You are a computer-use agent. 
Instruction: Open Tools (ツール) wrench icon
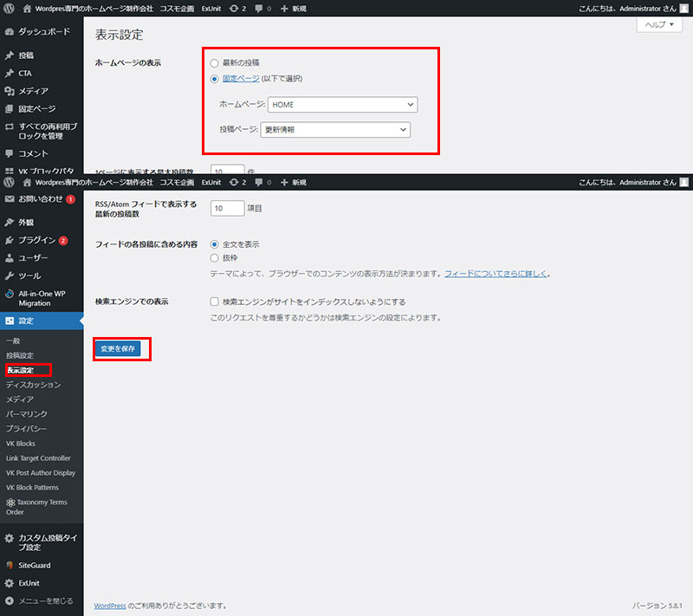(x=10, y=276)
